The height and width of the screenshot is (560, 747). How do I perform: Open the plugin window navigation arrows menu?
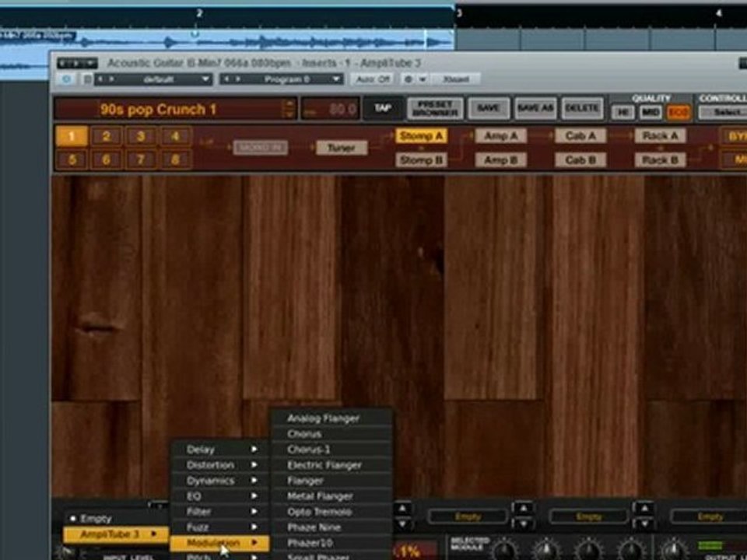coord(77,63)
